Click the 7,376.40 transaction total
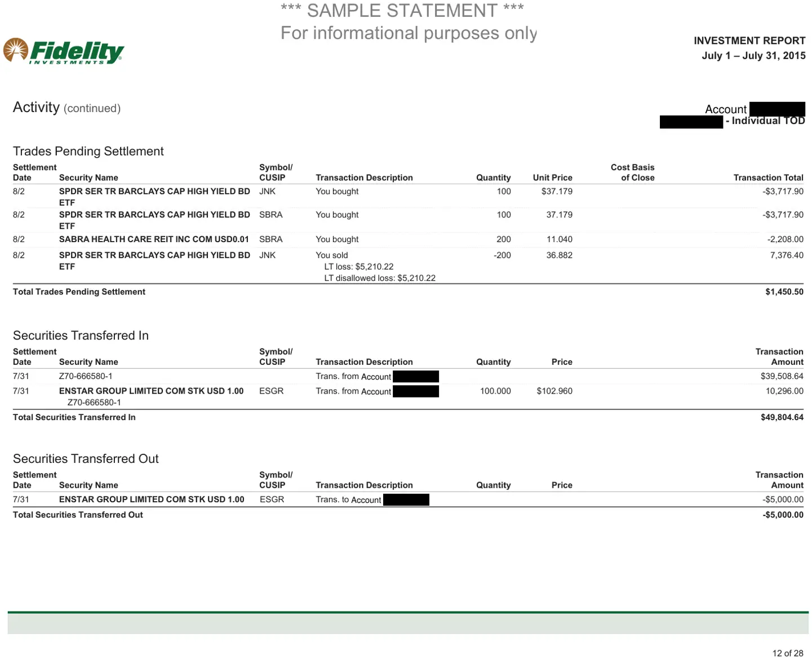Image resolution: width=812 pixels, height=660 pixels. 787,255
